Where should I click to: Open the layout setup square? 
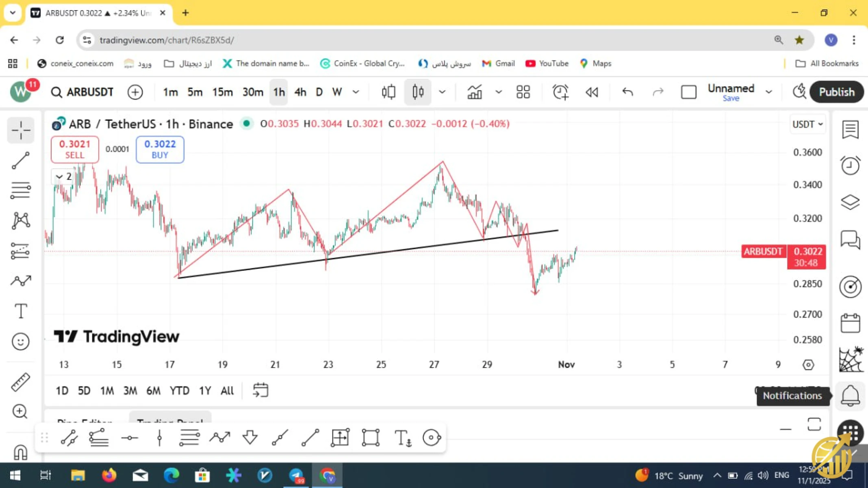[x=688, y=92]
